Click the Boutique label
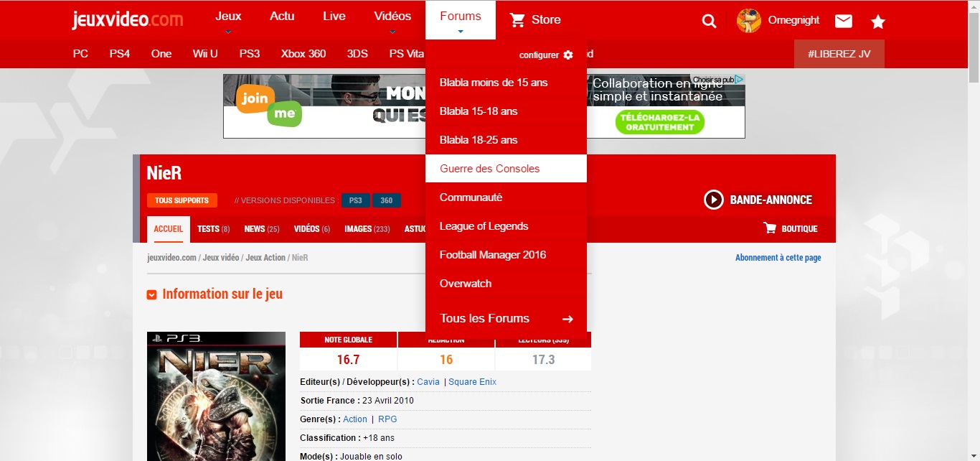This screenshot has width=980, height=461. pos(799,229)
